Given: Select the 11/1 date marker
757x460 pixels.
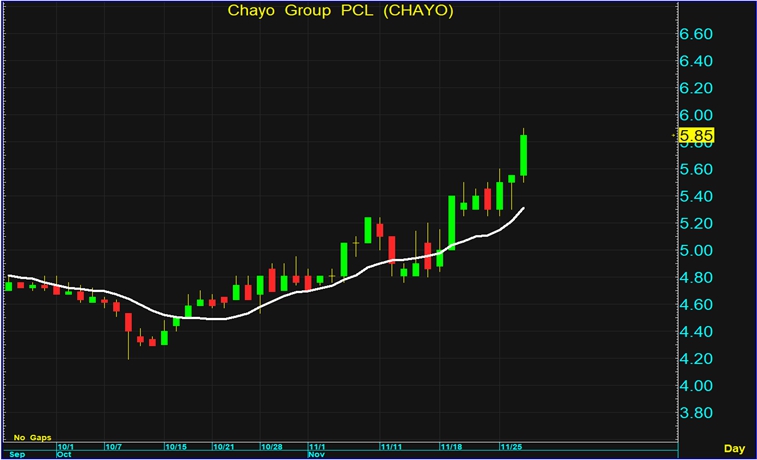Looking at the screenshot, I should pos(317,447).
